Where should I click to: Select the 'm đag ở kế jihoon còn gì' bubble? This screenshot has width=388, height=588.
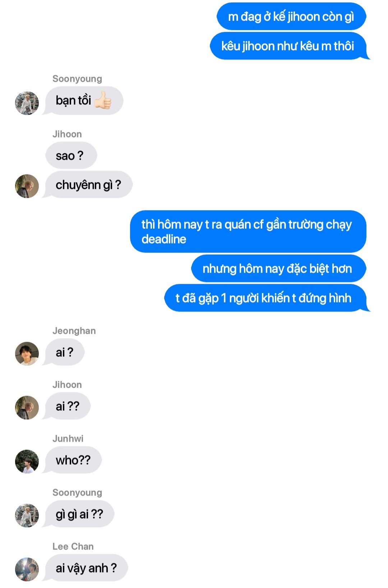coord(291,17)
